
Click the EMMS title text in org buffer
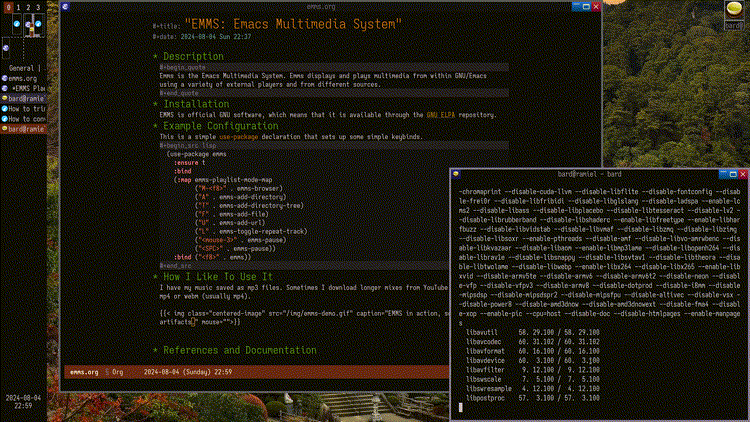click(293, 24)
